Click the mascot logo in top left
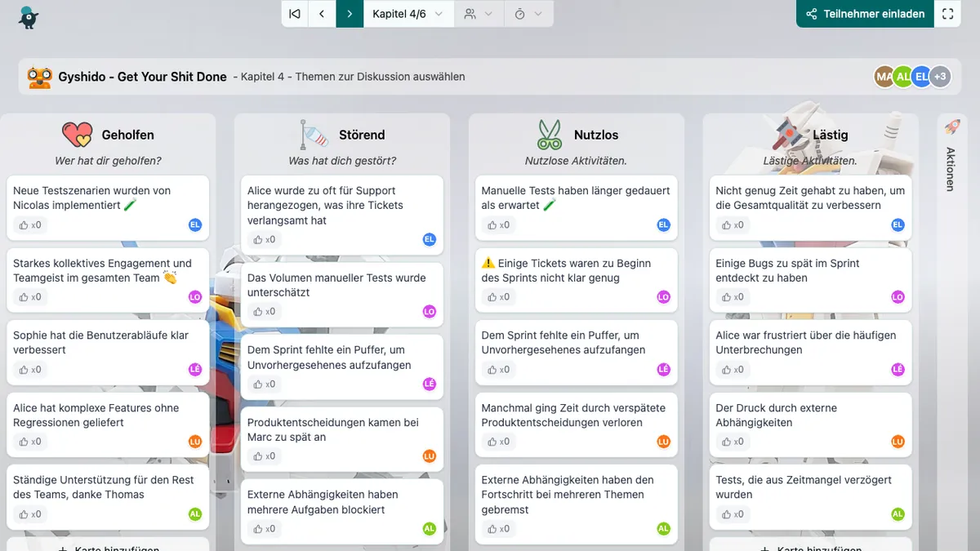Image resolution: width=980 pixels, height=551 pixels. coord(29,16)
